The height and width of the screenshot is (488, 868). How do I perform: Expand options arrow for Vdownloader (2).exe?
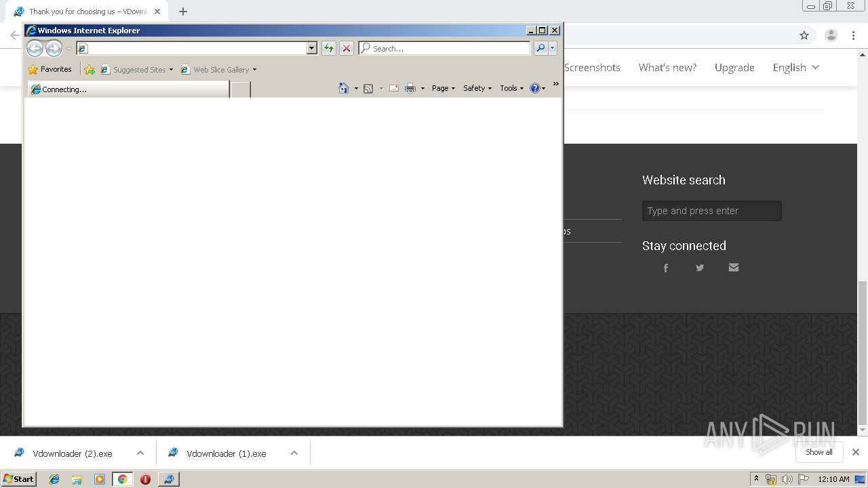point(140,453)
